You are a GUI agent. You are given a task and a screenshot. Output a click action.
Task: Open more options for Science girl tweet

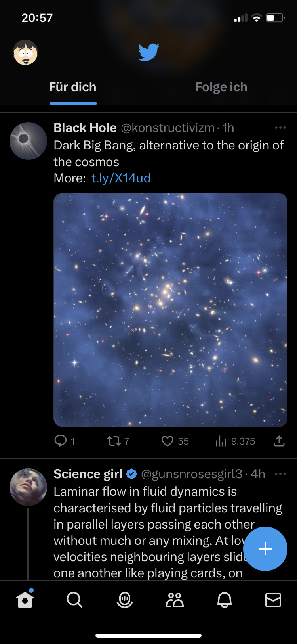280,474
